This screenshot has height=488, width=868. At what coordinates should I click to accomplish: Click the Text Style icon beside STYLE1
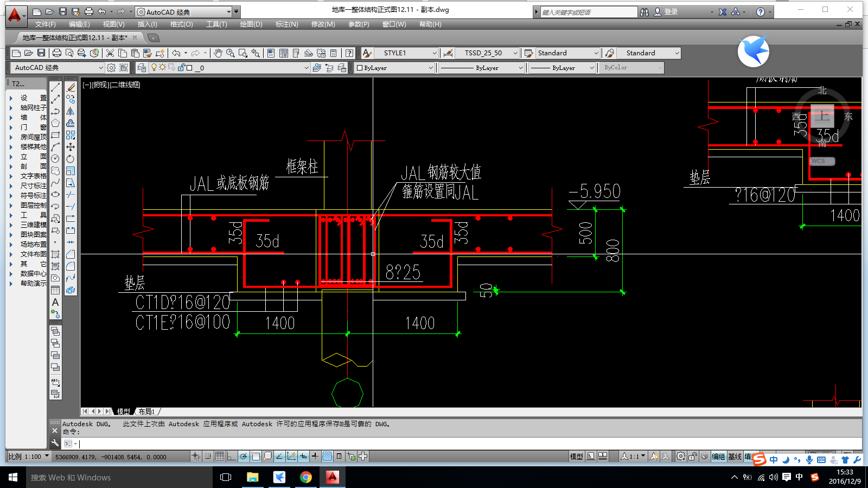coord(367,53)
